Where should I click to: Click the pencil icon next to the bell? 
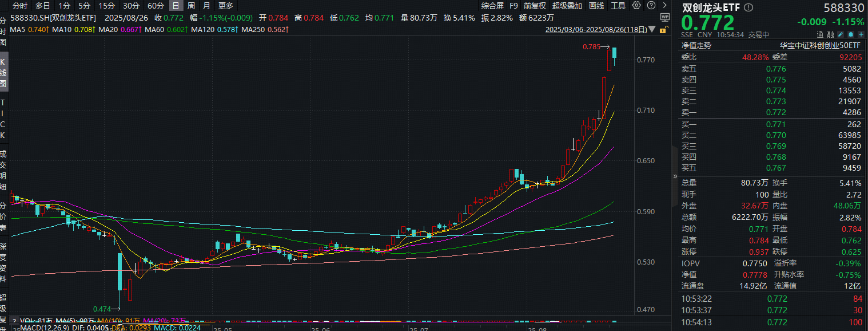pos(841,34)
